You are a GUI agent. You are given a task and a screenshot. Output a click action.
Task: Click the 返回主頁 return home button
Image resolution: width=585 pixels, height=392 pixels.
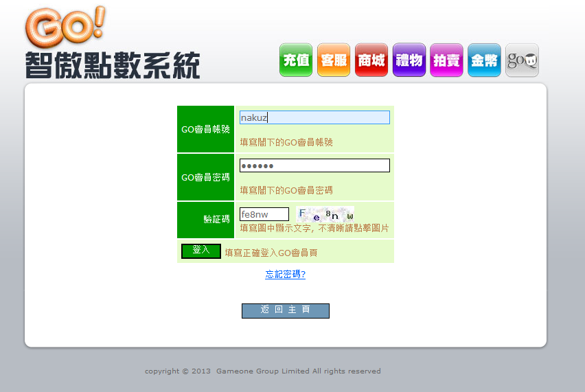[x=286, y=310]
